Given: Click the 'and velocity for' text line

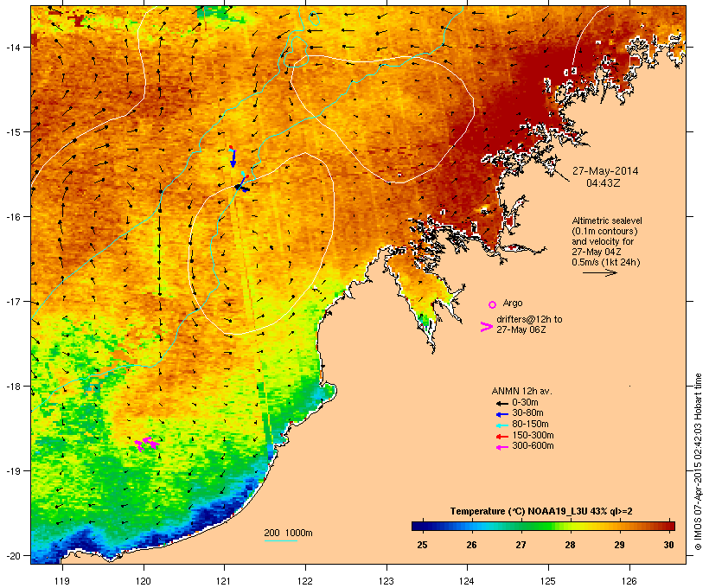Looking at the screenshot, I should [x=603, y=241].
